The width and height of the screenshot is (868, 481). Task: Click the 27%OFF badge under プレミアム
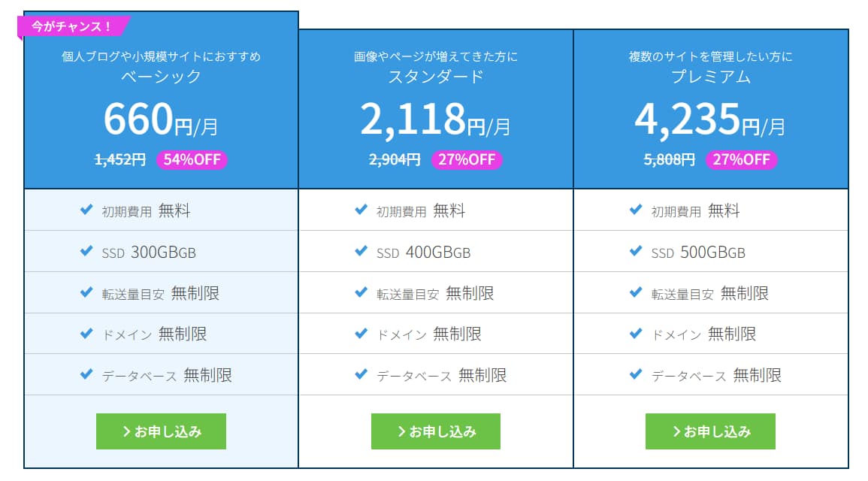[x=741, y=160]
